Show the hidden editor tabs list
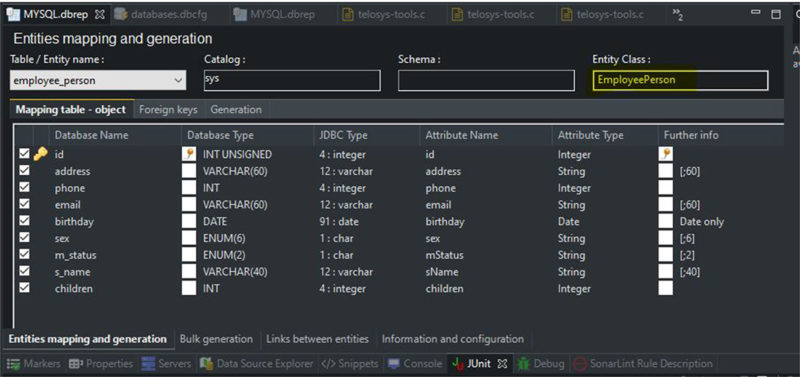Image resolution: width=800 pixels, height=377 pixels. pos(678,14)
